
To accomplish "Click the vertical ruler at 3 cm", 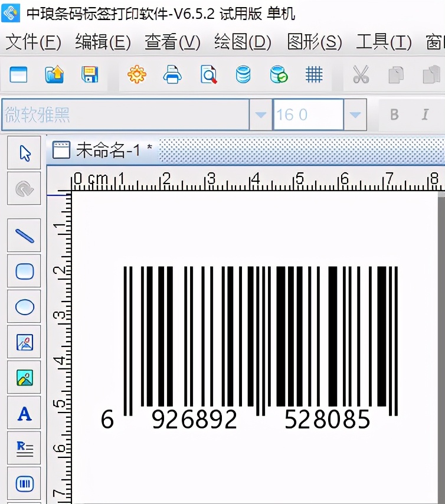I will [59, 315].
